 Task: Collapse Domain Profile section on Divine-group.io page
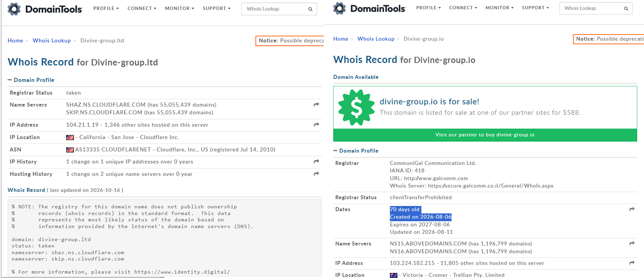pyautogui.click(x=356, y=151)
